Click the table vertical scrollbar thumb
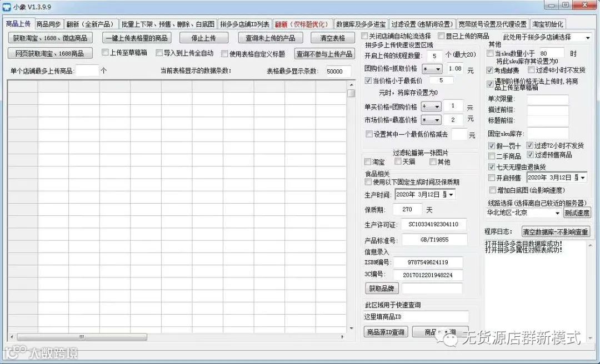Viewport: 600px width, 364px height. coord(351,93)
